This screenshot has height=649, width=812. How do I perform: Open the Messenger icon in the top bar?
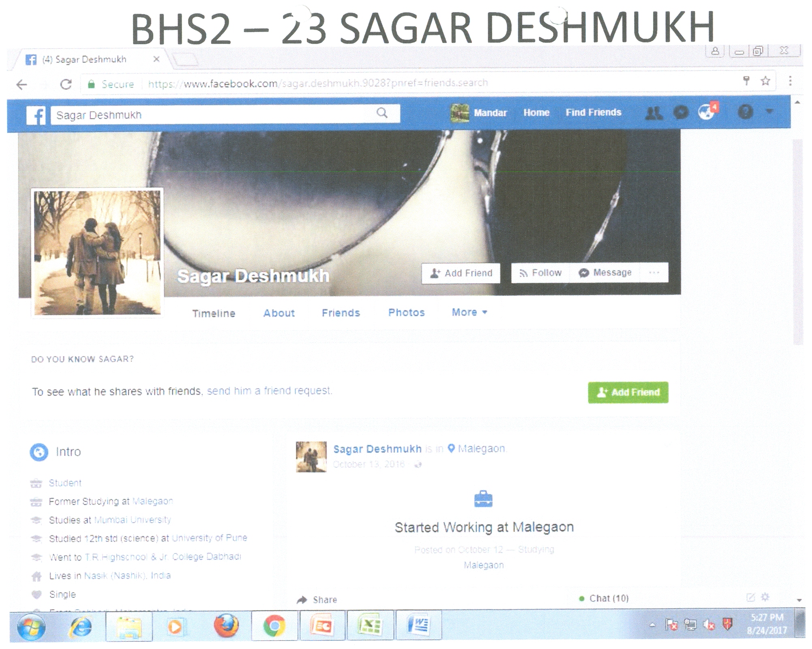coord(681,112)
